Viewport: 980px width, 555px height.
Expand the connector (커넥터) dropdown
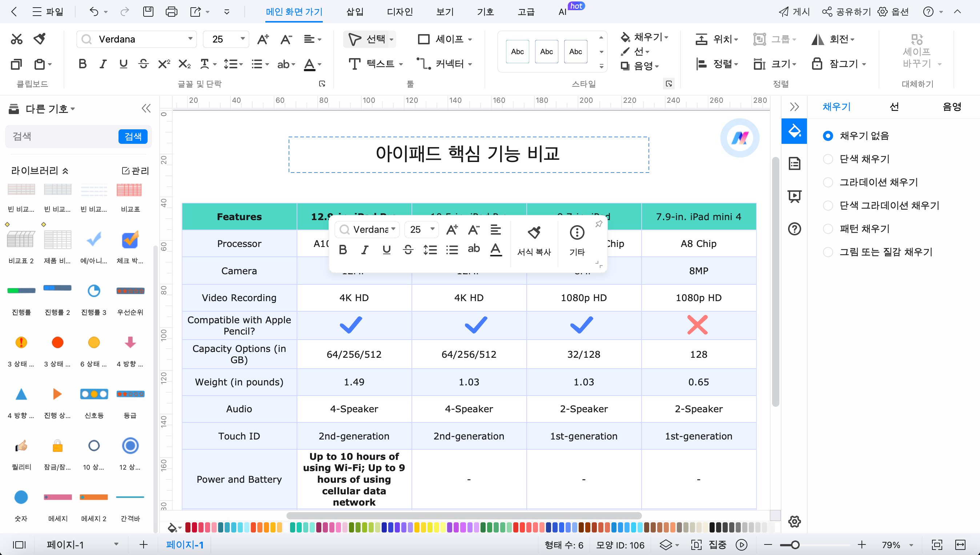coord(470,64)
